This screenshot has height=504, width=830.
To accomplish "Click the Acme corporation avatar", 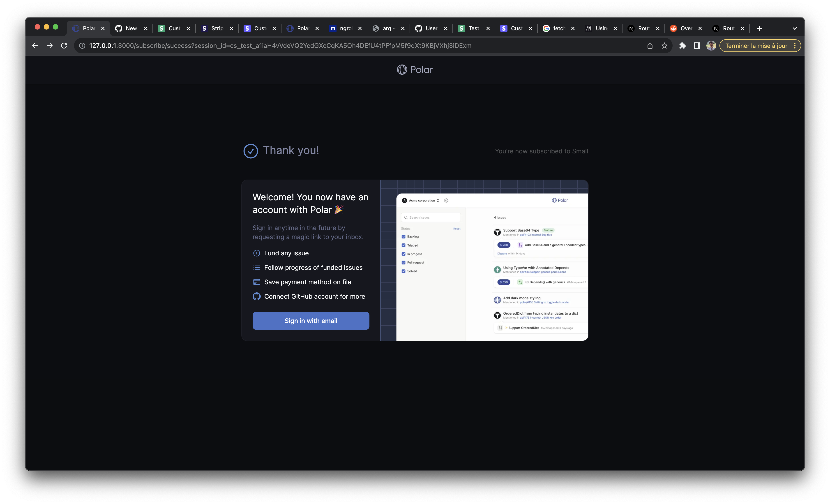I will [404, 200].
